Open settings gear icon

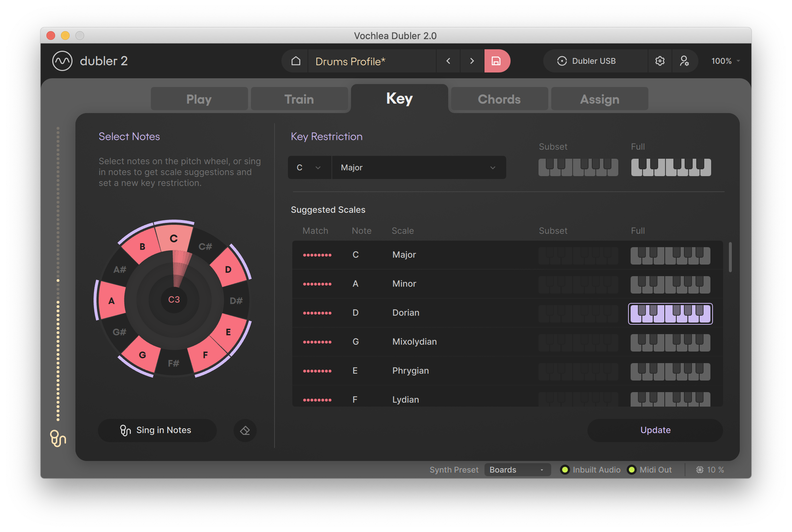(660, 61)
